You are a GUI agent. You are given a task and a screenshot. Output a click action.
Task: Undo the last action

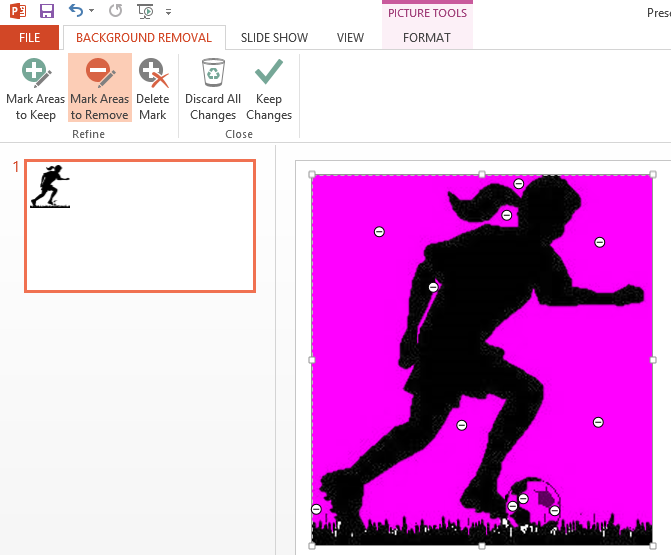[x=76, y=12]
